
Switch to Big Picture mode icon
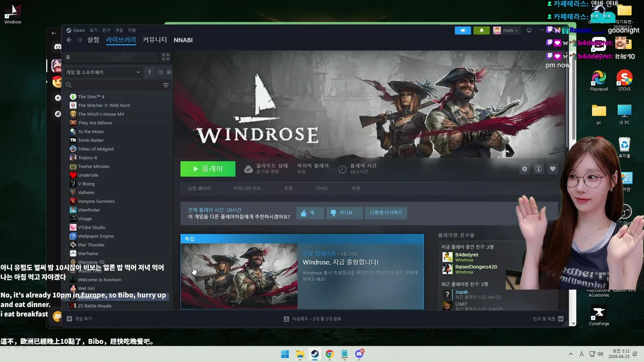(x=529, y=30)
